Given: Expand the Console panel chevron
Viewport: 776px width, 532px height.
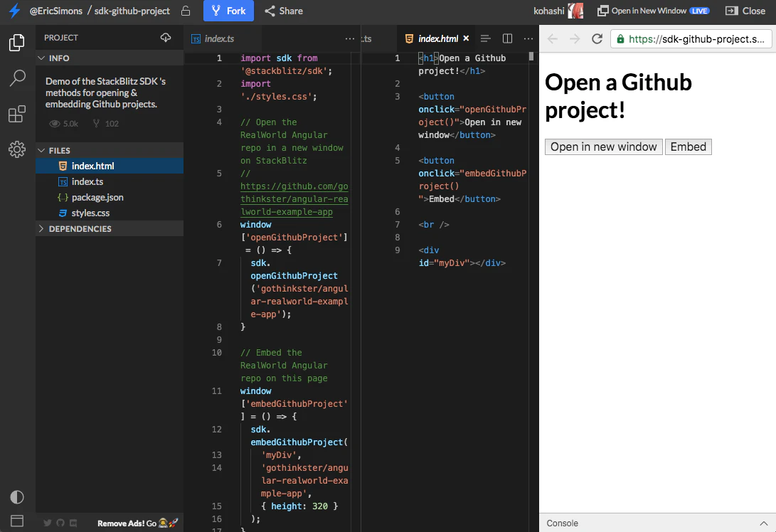Looking at the screenshot, I should pyautogui.click(x=763, y=523).
